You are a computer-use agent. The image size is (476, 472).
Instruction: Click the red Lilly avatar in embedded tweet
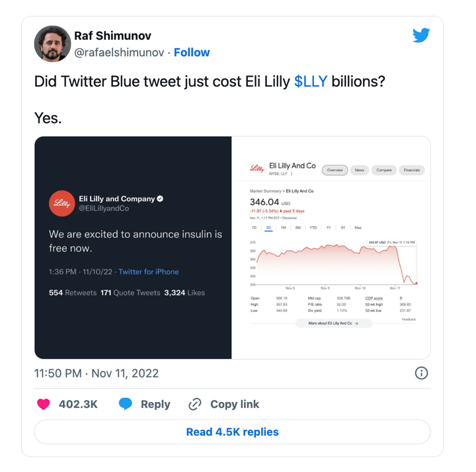pyautogui.click(x=62, y=204)
